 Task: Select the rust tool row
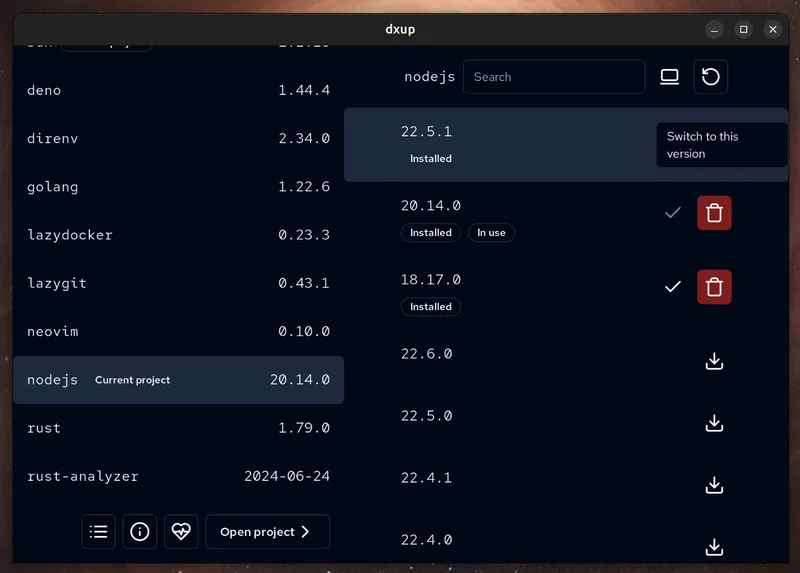179,428
